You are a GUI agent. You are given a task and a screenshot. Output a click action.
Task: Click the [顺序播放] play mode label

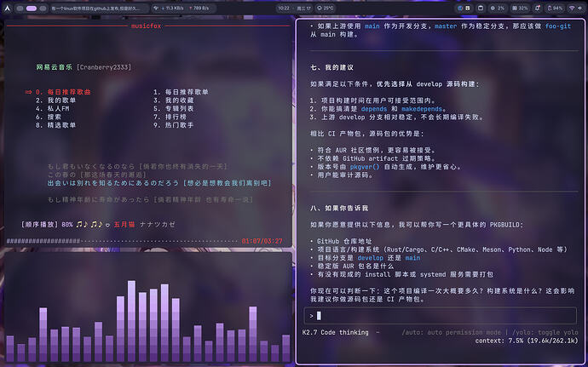pyautogui.click(x=40, y=224)
